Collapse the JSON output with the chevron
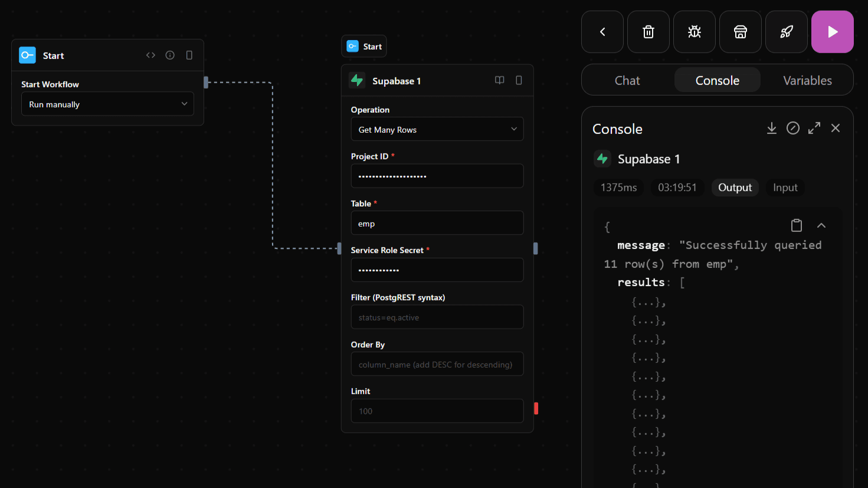 pyautogui.click(x=821, y=225)
